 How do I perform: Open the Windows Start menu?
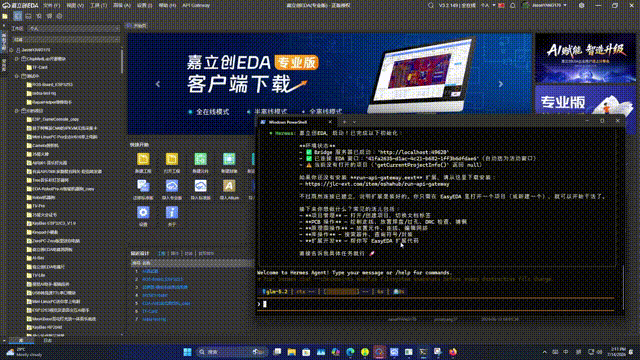[x=187, y=352]
